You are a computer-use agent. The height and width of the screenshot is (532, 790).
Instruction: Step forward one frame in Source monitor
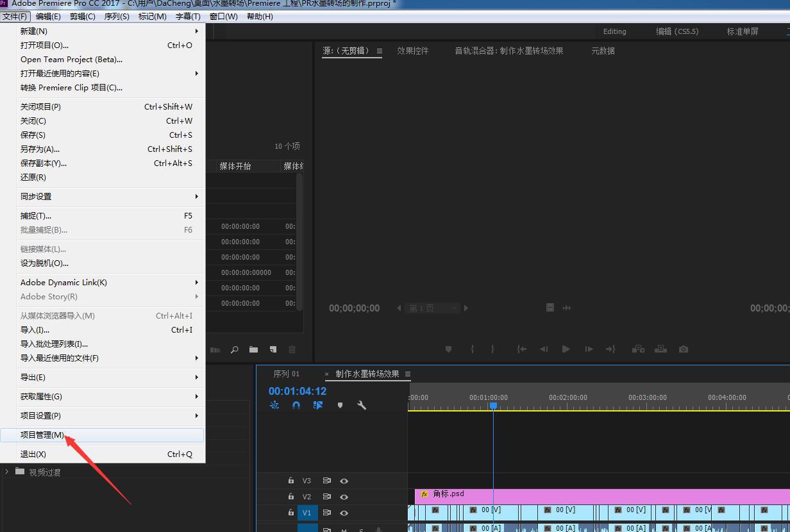(x=589, y=349)
